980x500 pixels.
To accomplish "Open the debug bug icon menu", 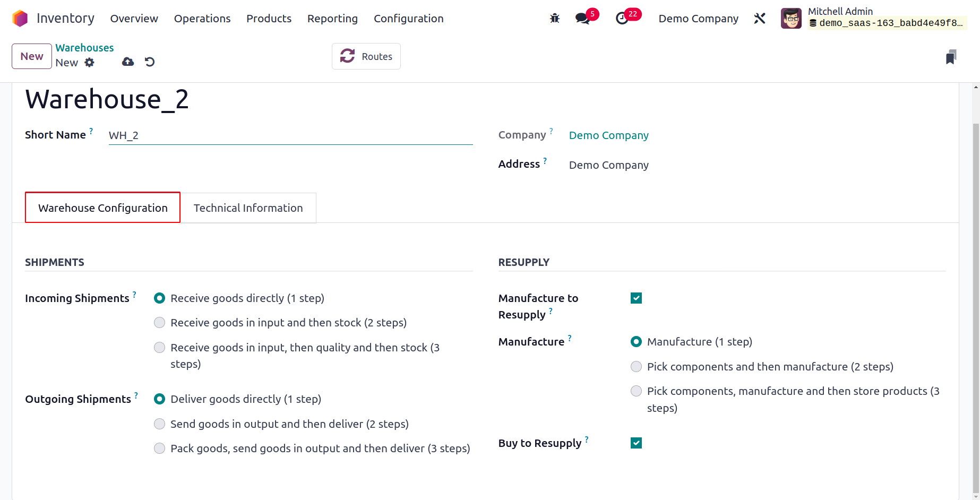I will coord(555,19).
